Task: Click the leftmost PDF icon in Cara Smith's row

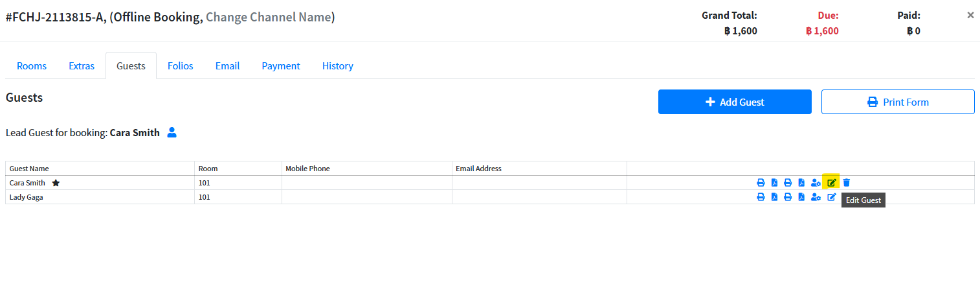Action: 774,183
